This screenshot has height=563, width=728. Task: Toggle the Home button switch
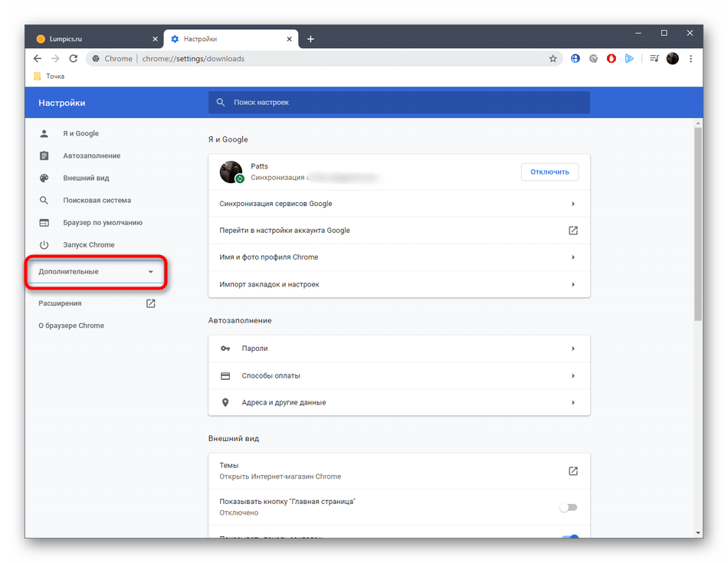[568, 507]
